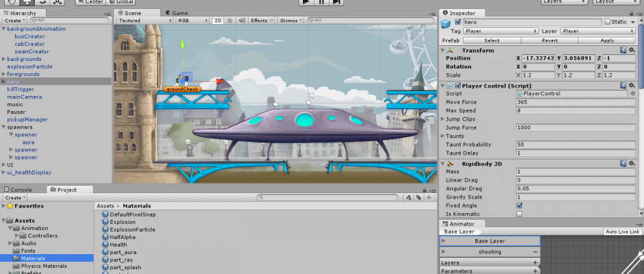
Task: Click the Step frame button
Action: 336,2
